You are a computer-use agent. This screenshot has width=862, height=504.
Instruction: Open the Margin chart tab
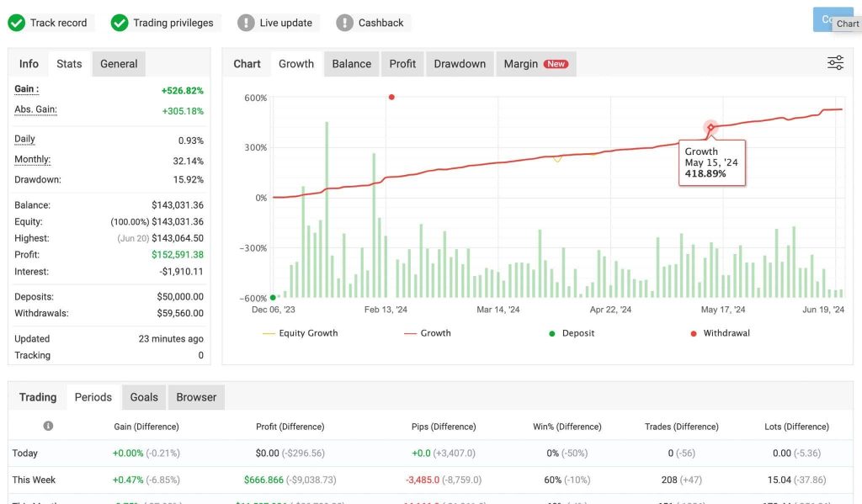click(536, 64)
